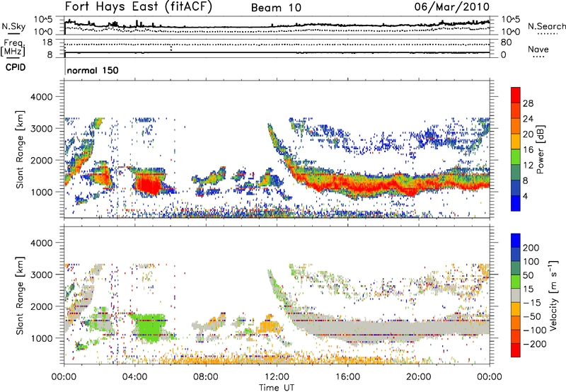
Task: Select the "N.Search" legend label
Action: pos(546,26)
